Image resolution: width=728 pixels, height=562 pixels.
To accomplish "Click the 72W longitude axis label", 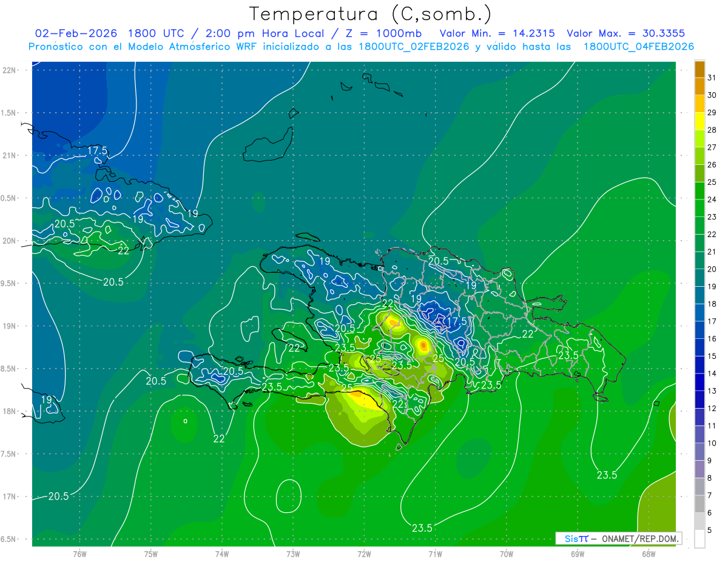I will click(x=364, y=554).
